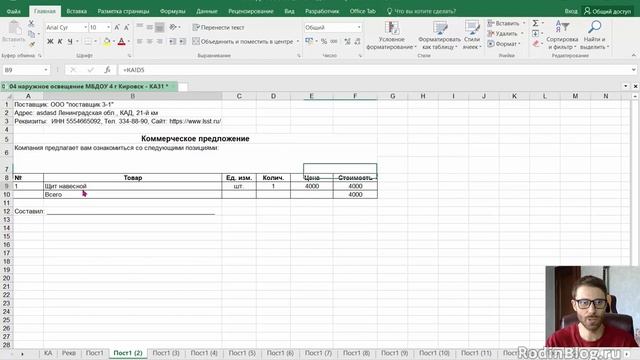
Task: Align cell content to top
Action: [x=140, y=27]
